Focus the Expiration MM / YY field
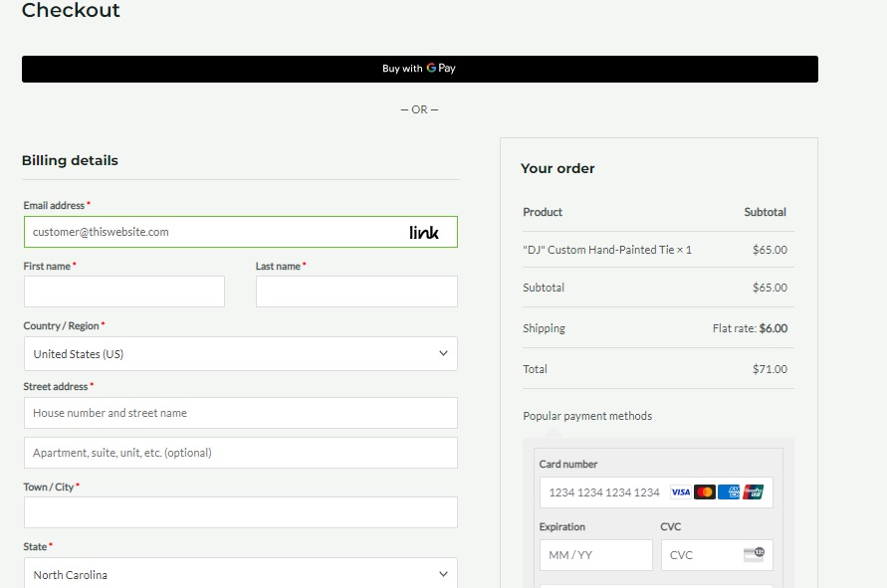 tap(595, 555)
